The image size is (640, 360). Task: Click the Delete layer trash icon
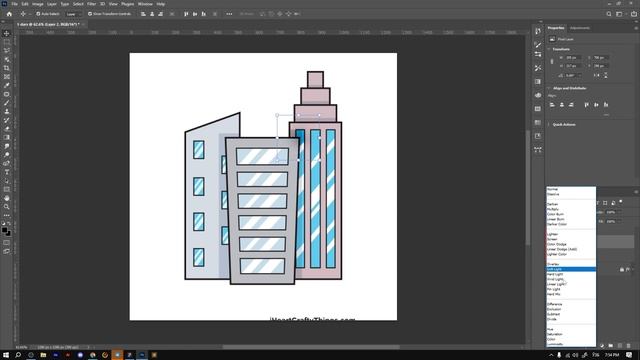click(629, 346)
